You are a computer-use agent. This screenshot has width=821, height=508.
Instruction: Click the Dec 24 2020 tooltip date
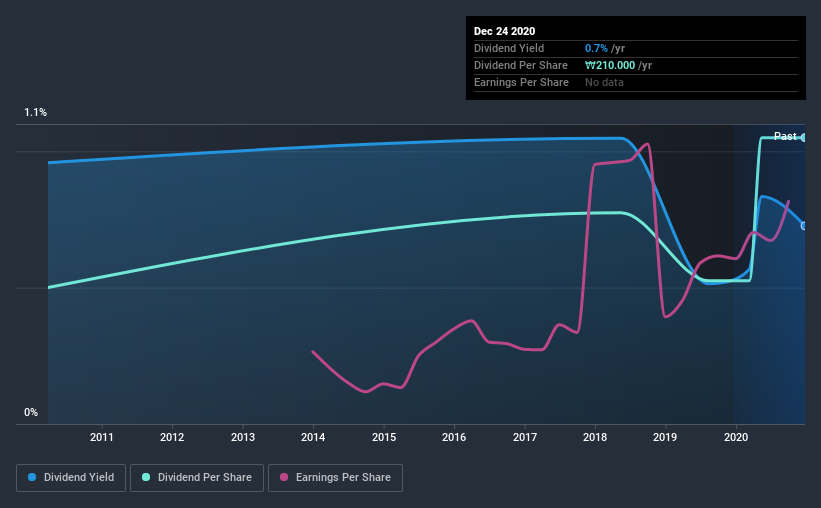click(504, 31)
